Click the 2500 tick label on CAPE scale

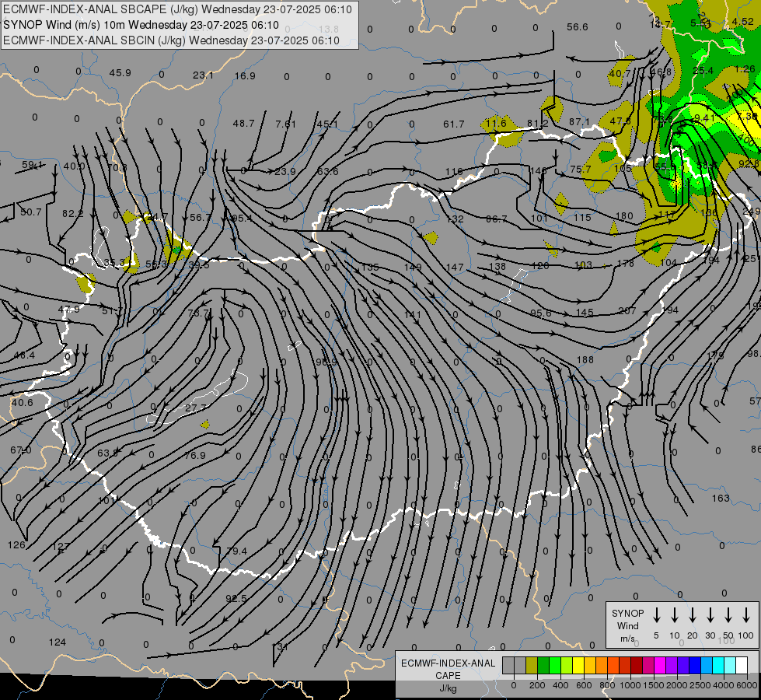click(x=700, y=685)
